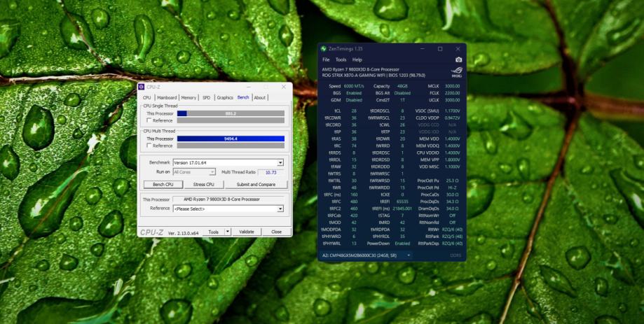Screen dimensions: 644x324
Task: Switch to the Graphics tab
Action: click(225, 97)
